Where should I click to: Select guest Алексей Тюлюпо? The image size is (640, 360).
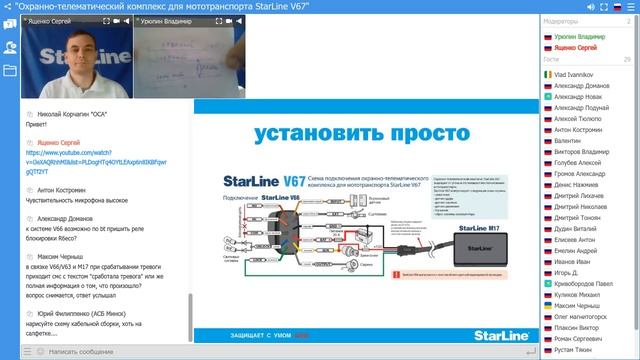coord(578,119)
